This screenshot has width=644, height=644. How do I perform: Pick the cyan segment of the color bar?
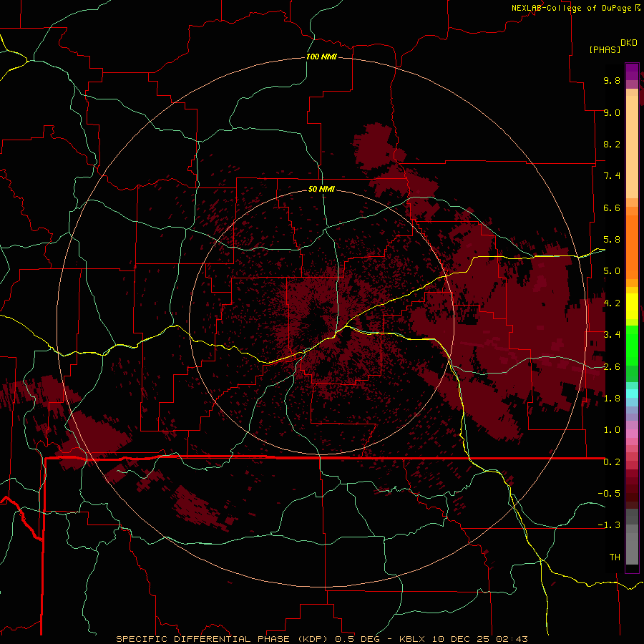point(632,394)
